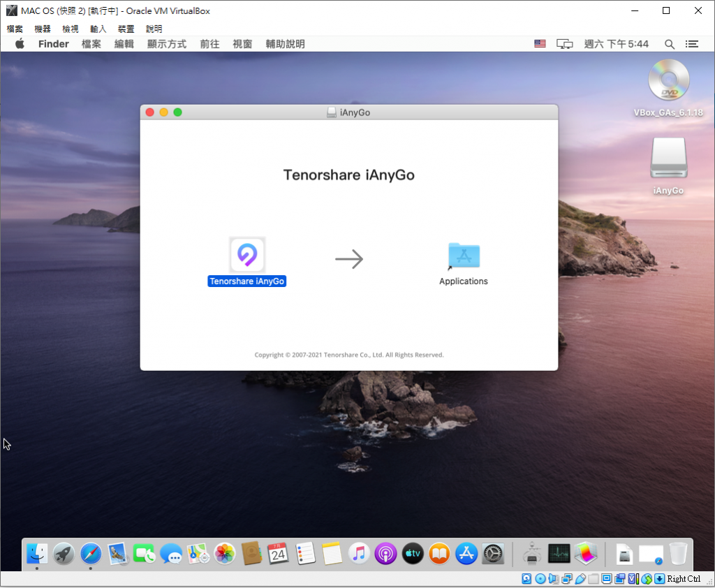Open the 顯示方式 menu
The width and height of the screenshot is (715, 588).
point(167,44)
